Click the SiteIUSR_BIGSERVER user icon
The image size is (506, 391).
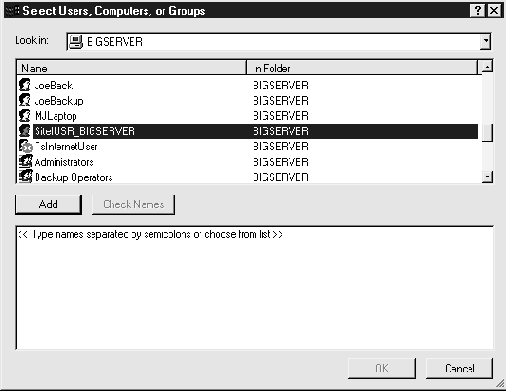(x=25, y=131)
